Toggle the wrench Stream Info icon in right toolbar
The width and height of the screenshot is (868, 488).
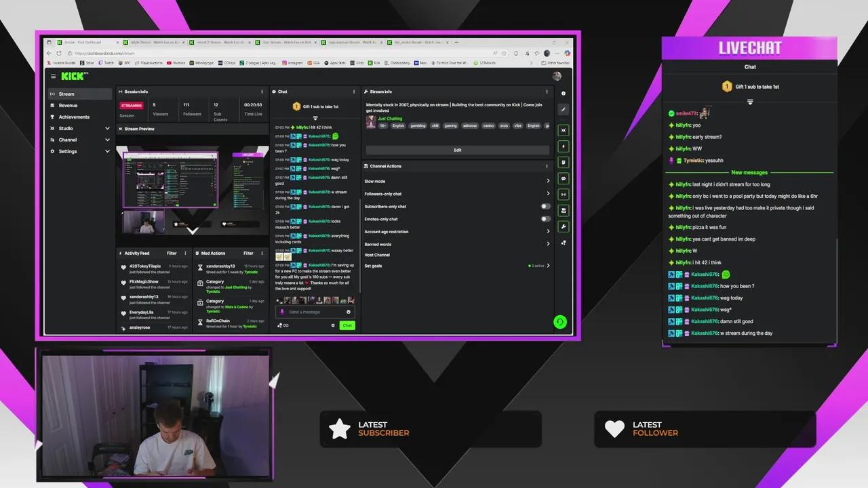point(564,227)
